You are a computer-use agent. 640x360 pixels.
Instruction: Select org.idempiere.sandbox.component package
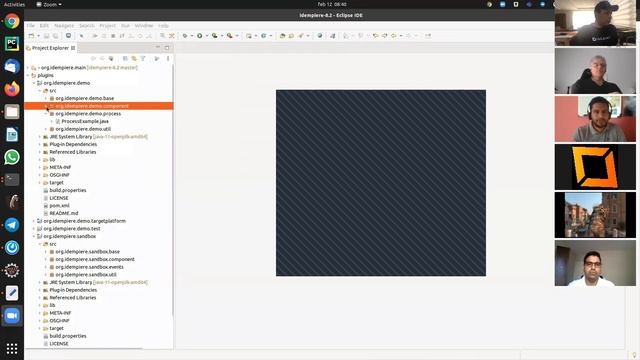pyautogui.click(x=95, y=260)
